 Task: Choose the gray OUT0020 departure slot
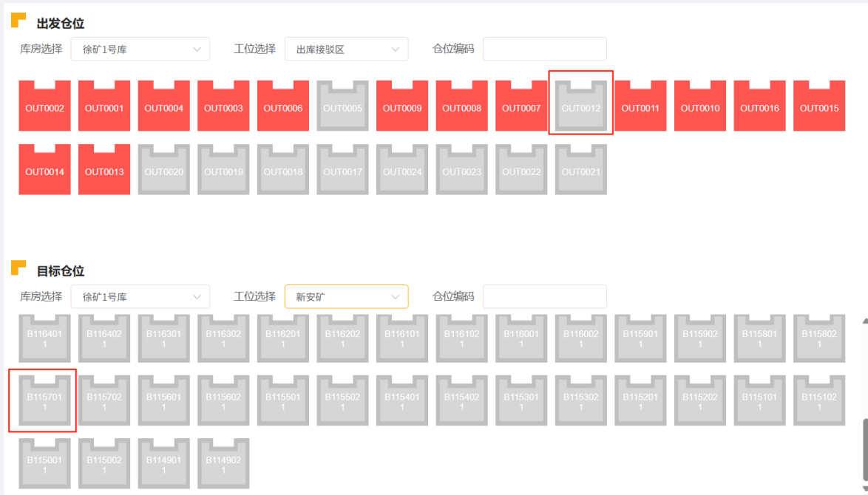click(x=163, y=170)
